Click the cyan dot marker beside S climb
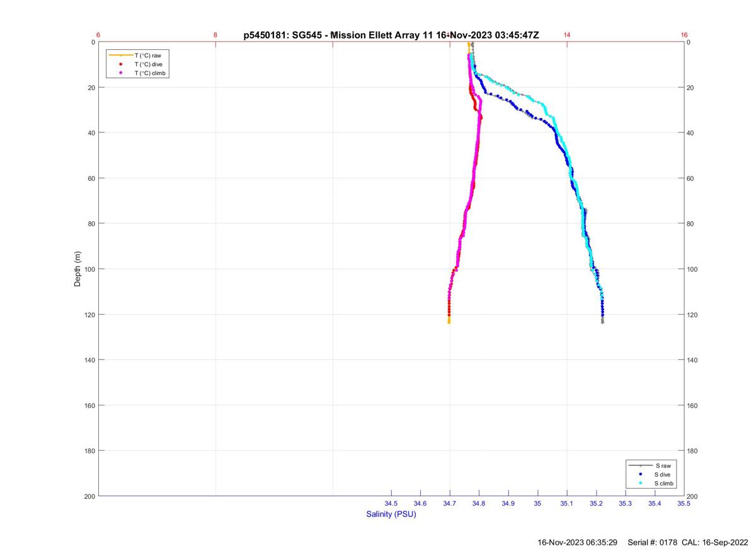Screen dimensions: 756x558 click(x=640, y=483)
